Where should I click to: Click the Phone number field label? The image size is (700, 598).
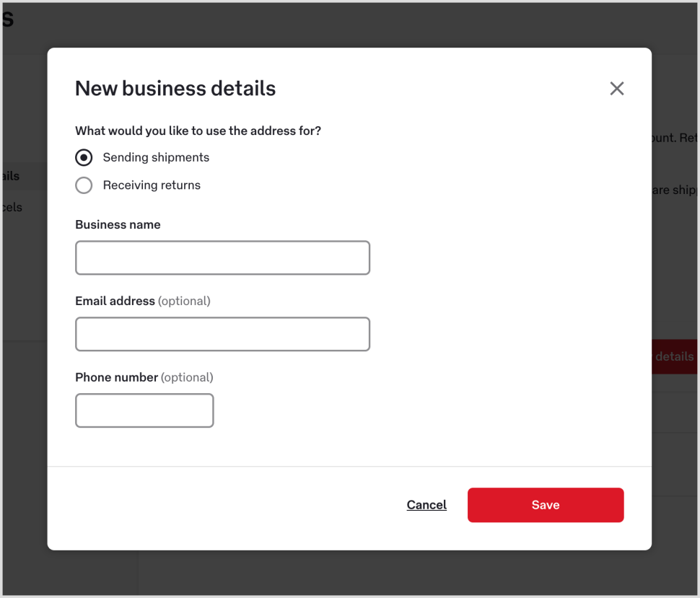[116, 377]
